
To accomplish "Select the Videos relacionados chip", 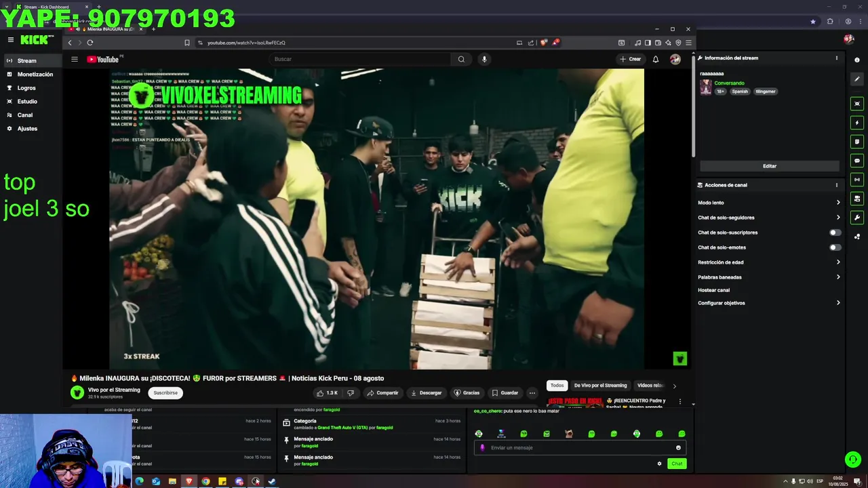I will point(650,386).
